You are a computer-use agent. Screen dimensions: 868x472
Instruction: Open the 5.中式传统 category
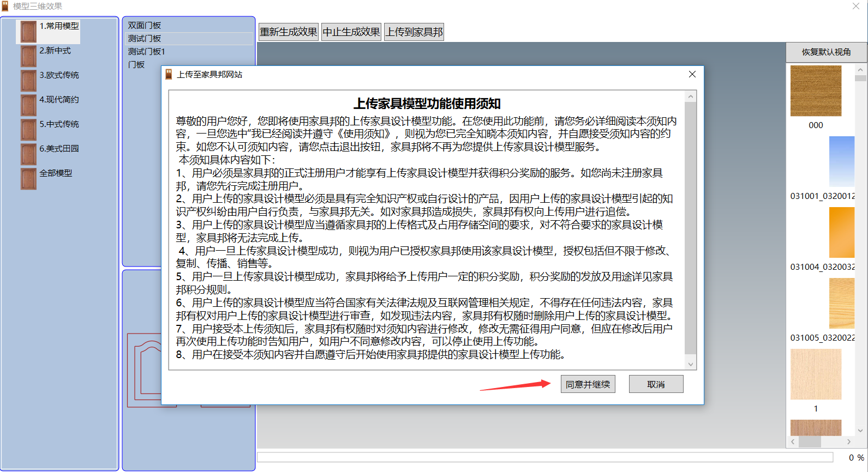coord(59,124)
